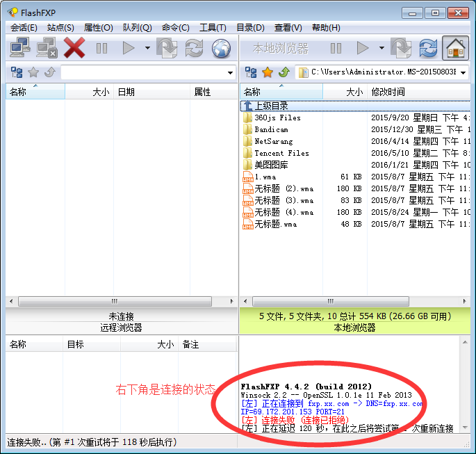Image resolution: width=476 pixels, height=454 pixels.
Task: Select the 360js Files folder
Action: click(x=355, y=117)
